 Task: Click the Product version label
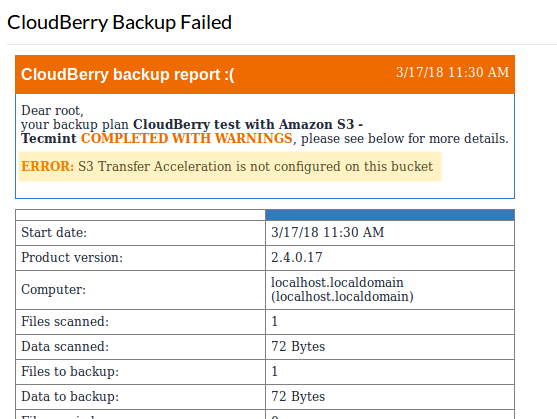(72, 258)
